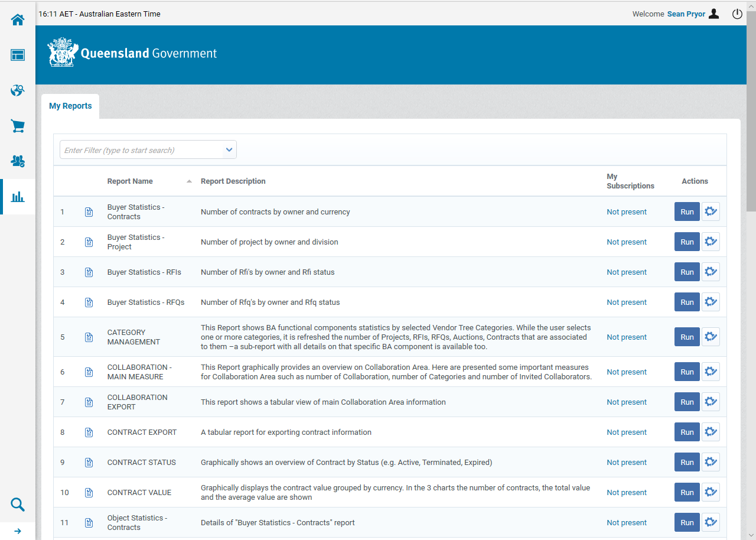The image size is (756, 540).
Task: Click the page vertical scrollbar
Action: pos(751,118)
